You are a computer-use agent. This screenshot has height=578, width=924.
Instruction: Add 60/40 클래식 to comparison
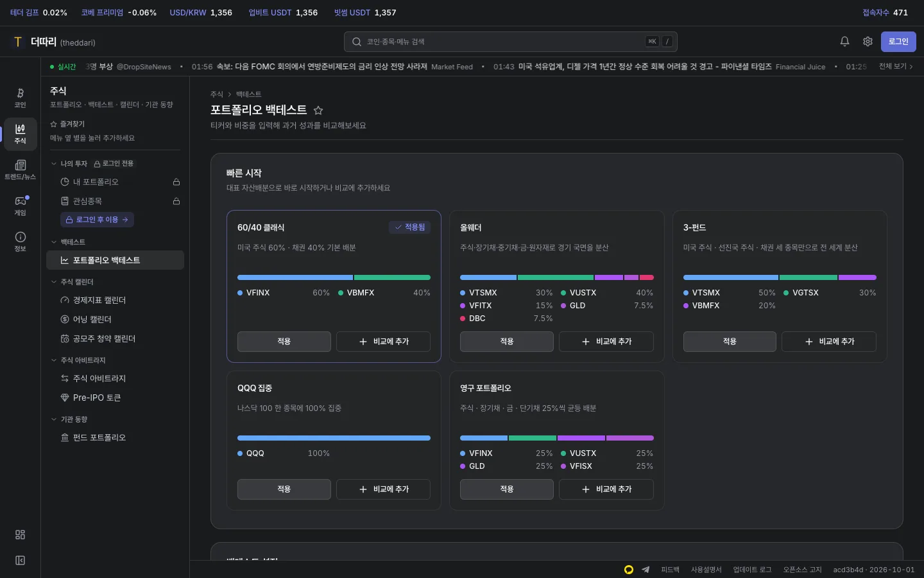(383, 342)
